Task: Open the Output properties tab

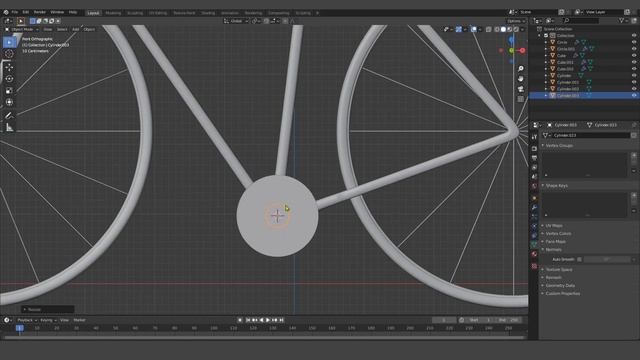Action: [534, 158]
